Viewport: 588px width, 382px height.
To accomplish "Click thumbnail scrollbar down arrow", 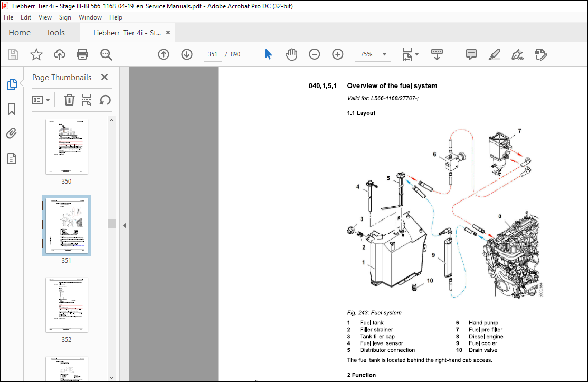I will pos(111,377).
